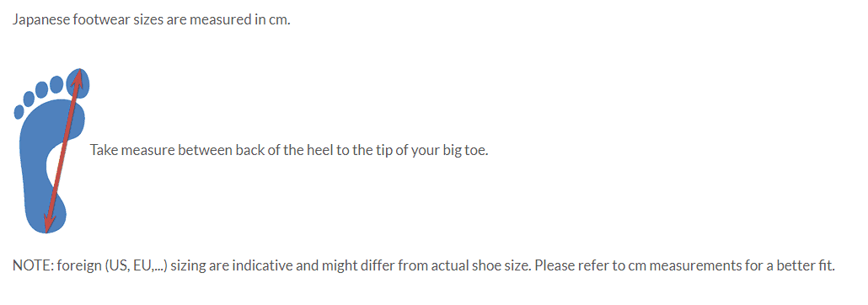Click the middle toe of the footprint

pyautogui.click(x=41, y=90)
